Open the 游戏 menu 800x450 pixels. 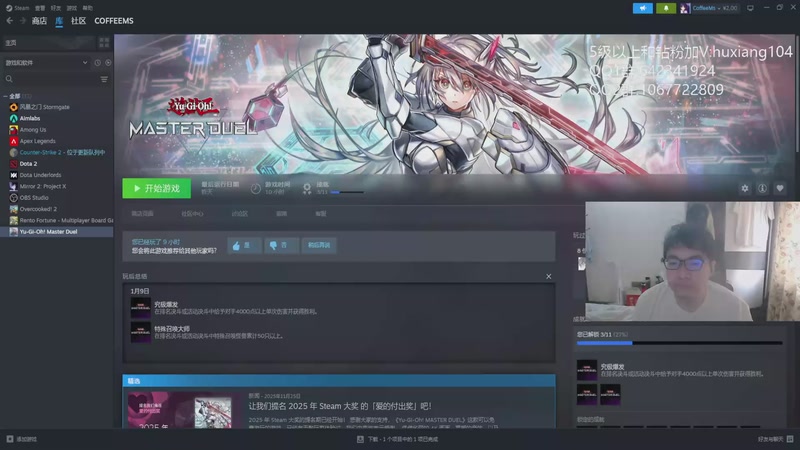coord(71,8)
